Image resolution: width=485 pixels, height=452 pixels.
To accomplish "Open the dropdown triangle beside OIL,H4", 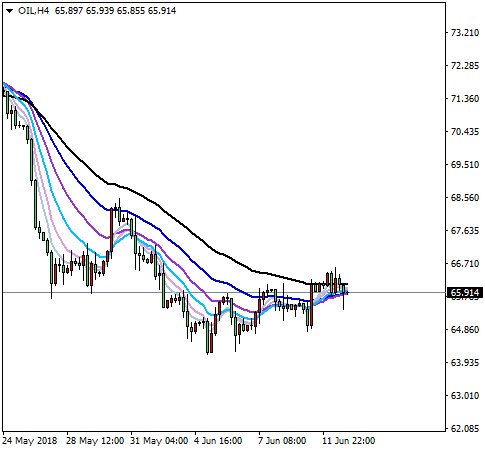I will (x=9, y=11).
